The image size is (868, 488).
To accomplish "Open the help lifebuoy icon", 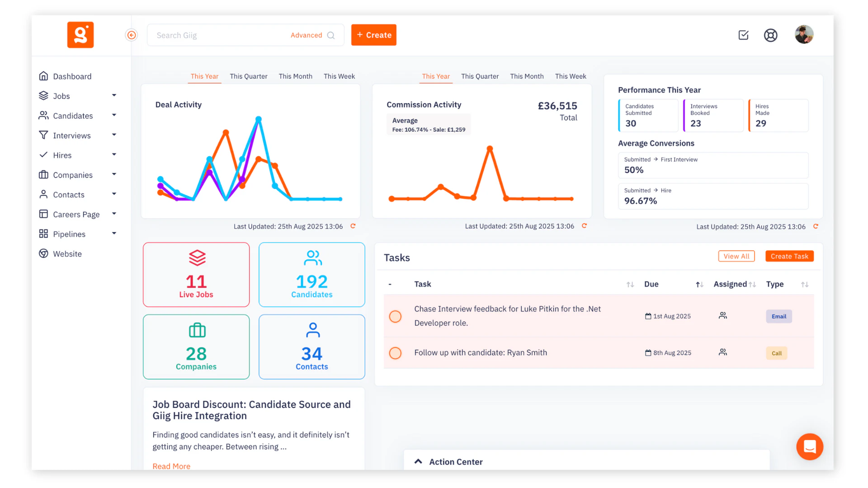I will pyautogui.click(x=770, y=35).
